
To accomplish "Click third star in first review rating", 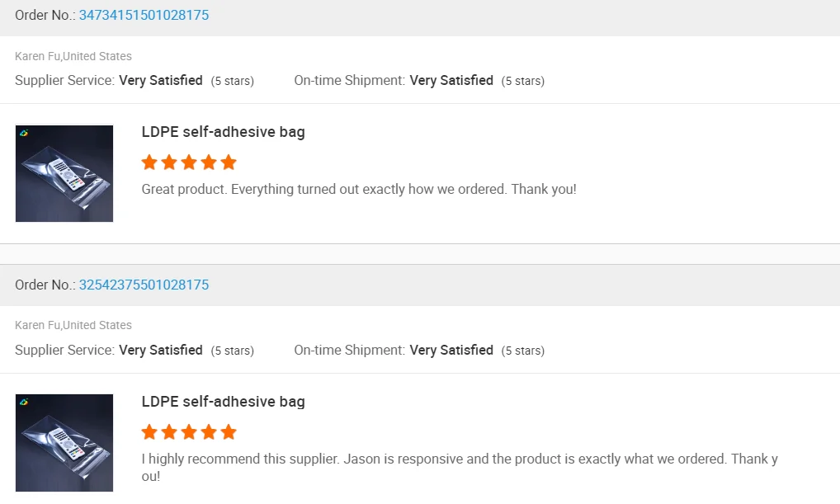I will pyautogui.click(x=189, y=163).
